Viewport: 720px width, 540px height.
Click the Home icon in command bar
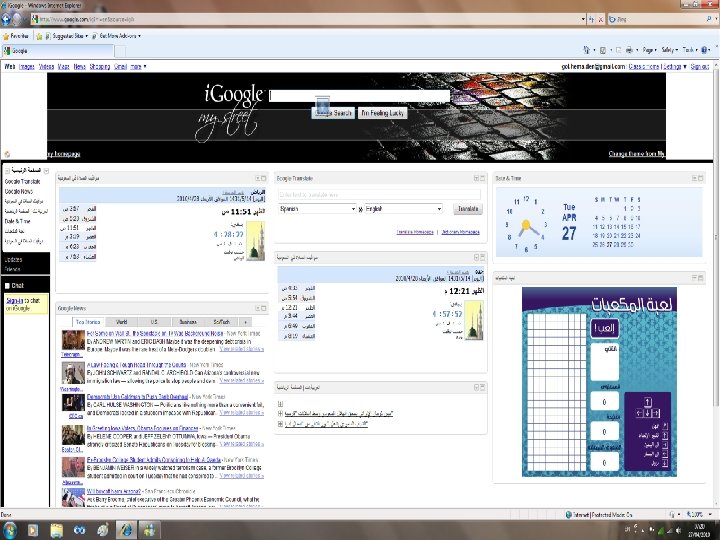point(586,50)
